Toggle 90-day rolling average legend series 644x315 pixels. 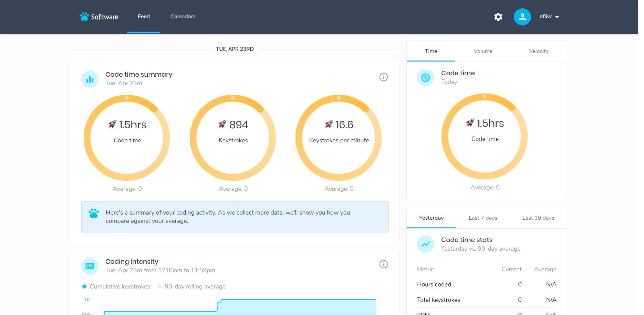(x=191, y=286)
